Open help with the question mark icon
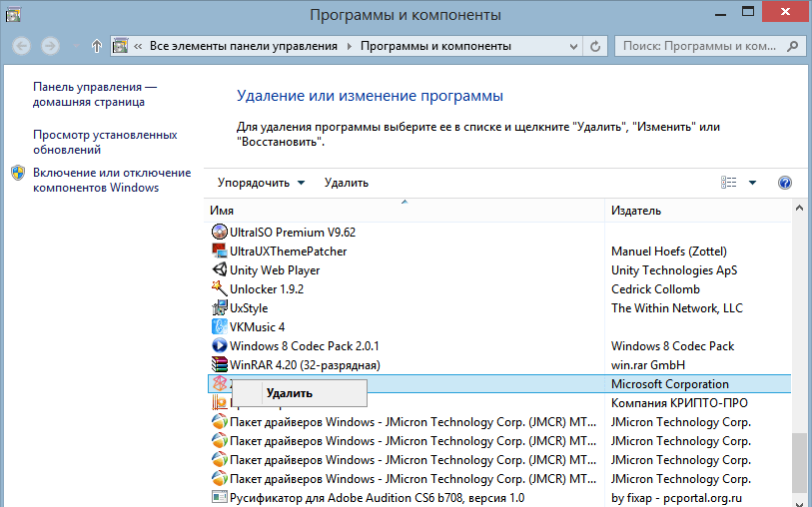812x507 pixels. (x=784, y=183)
